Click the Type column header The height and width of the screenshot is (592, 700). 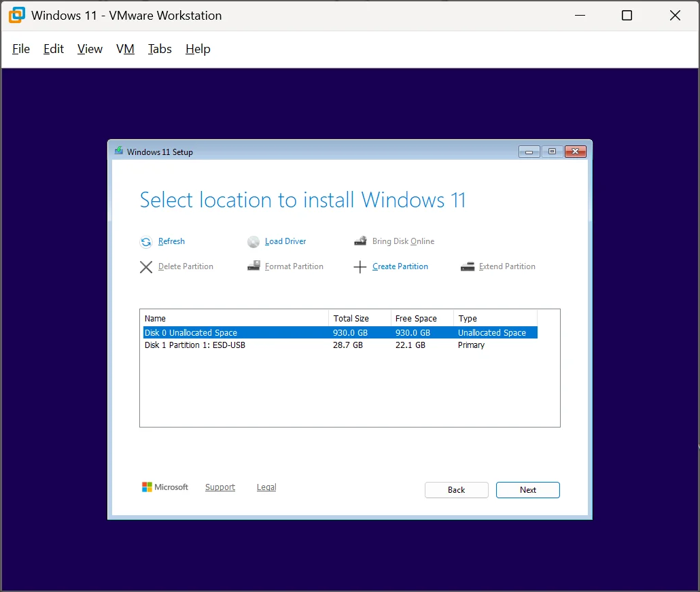point(495,318)
